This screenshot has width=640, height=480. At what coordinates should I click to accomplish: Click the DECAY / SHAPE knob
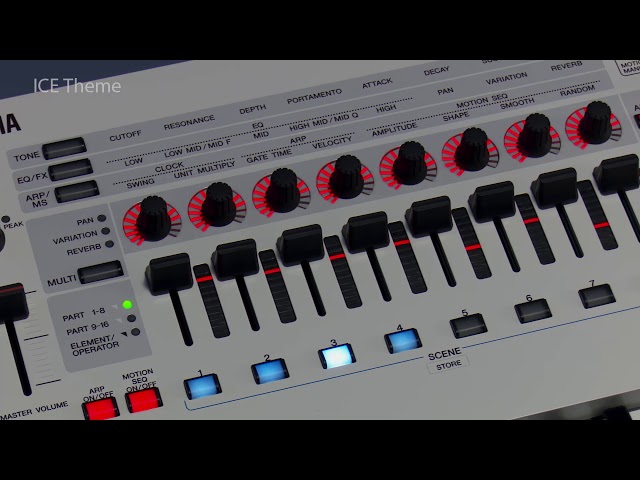click(x=472, y=149)
